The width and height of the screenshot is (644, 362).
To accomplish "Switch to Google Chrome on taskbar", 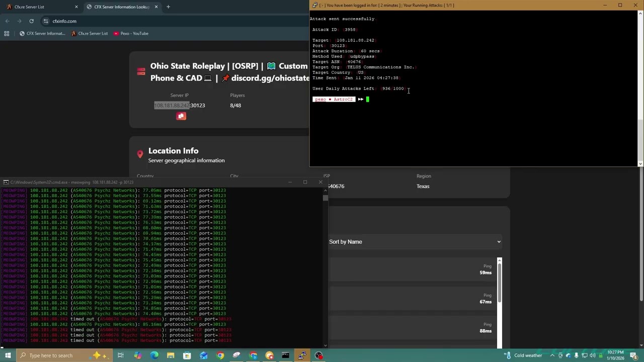I will tap(220, 355).
